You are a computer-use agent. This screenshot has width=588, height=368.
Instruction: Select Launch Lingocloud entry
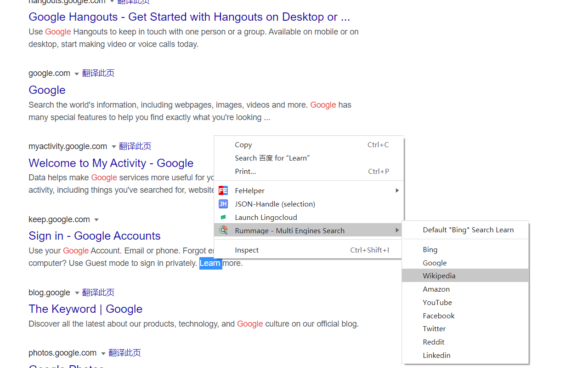click(x=309, y=217)
